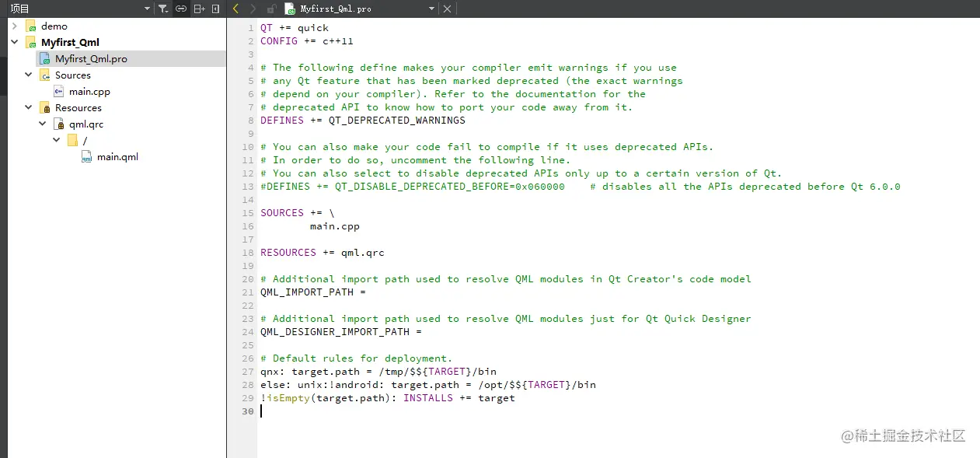
Task: Click 'main.cpp' on editor line 16
Action: [x=335, y=226]
